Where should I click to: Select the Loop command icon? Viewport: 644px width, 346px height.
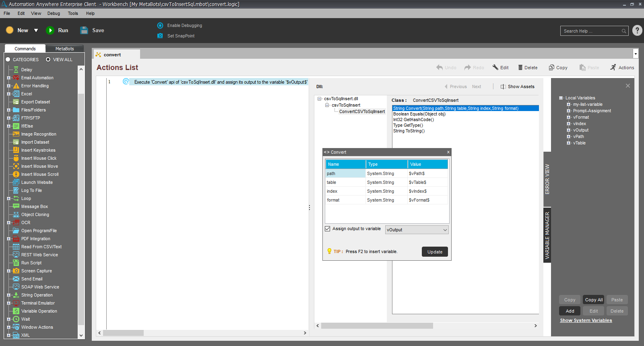[16, 198]
